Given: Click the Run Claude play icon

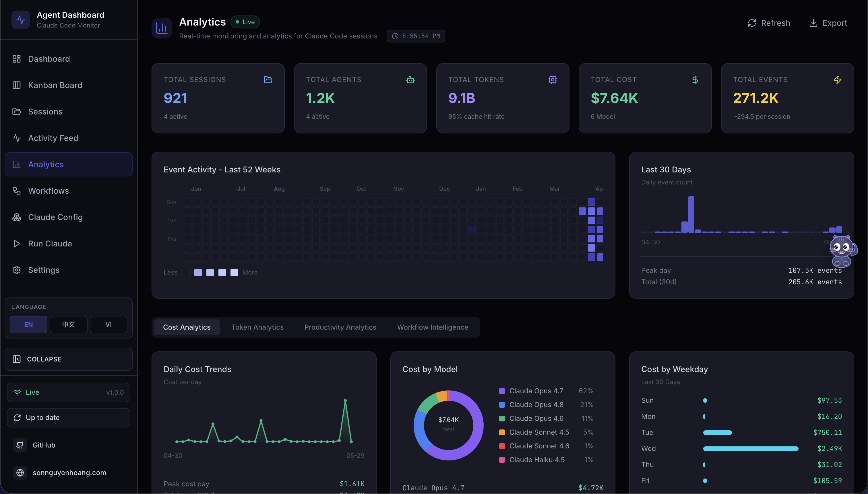Looking at the screenshot, I should pos(17,244).
